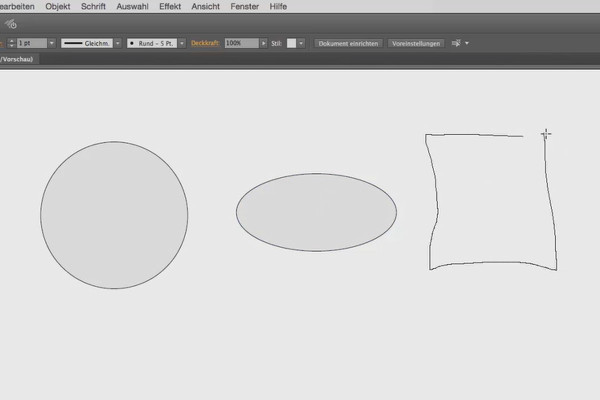
Task: Expand the Stil style dropdown
Action: point(301,43)
